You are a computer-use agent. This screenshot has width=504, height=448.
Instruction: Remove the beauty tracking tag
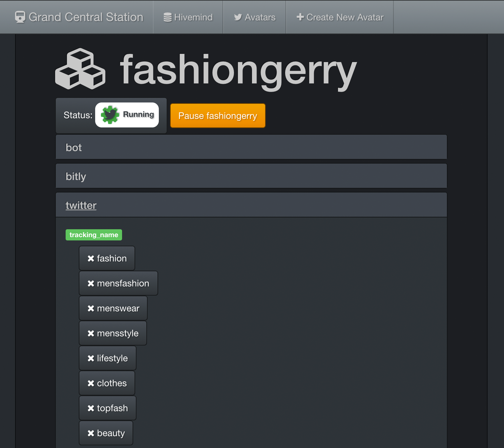pyautogui.click(x=91, y=433)
